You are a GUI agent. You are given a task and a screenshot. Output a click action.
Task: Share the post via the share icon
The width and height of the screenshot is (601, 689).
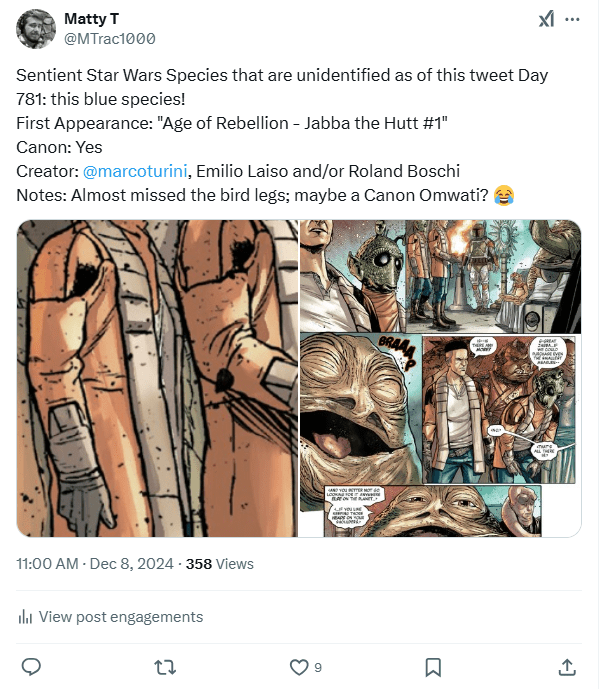tap(566, 666)
